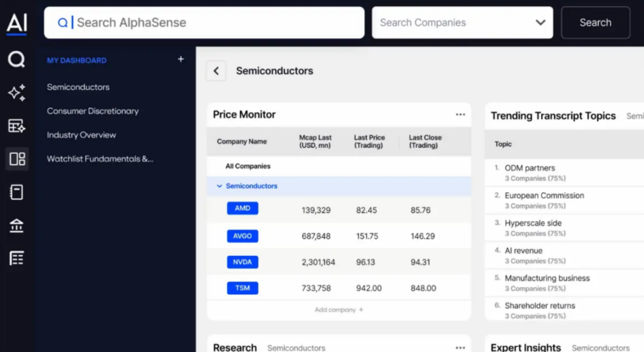Collapse the Semiconductors group in Price Monitor

[219, 186]
